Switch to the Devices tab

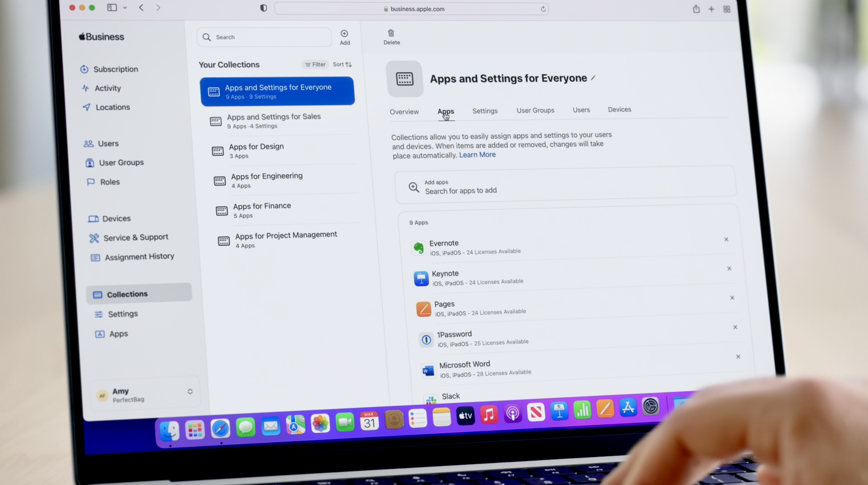(619, 109)
